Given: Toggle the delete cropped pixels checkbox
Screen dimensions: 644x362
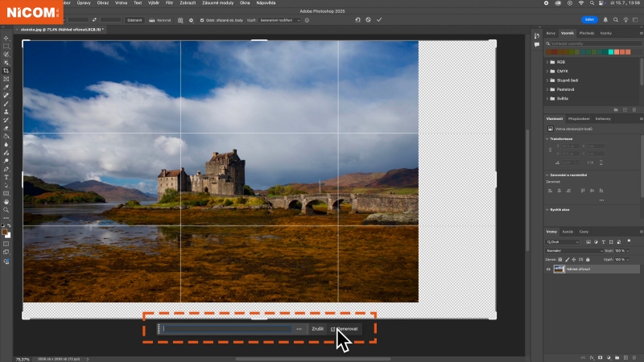Looking at the screenshot, I should coord(202,20).
